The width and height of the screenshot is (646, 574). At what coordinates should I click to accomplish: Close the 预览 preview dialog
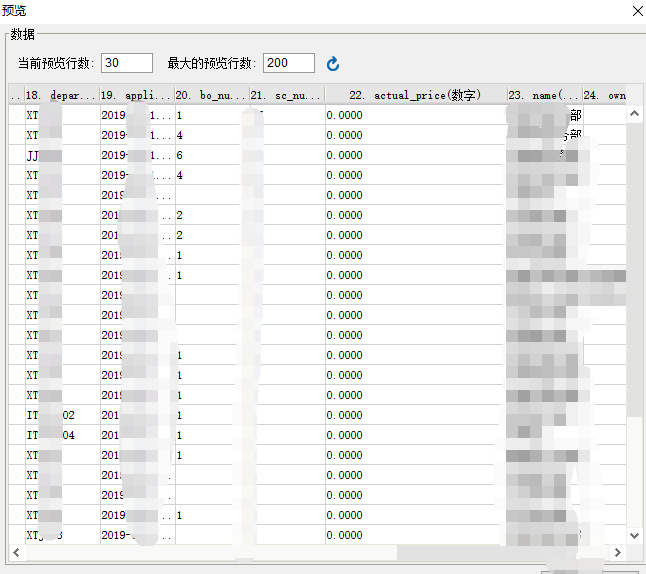coord(637,11)
